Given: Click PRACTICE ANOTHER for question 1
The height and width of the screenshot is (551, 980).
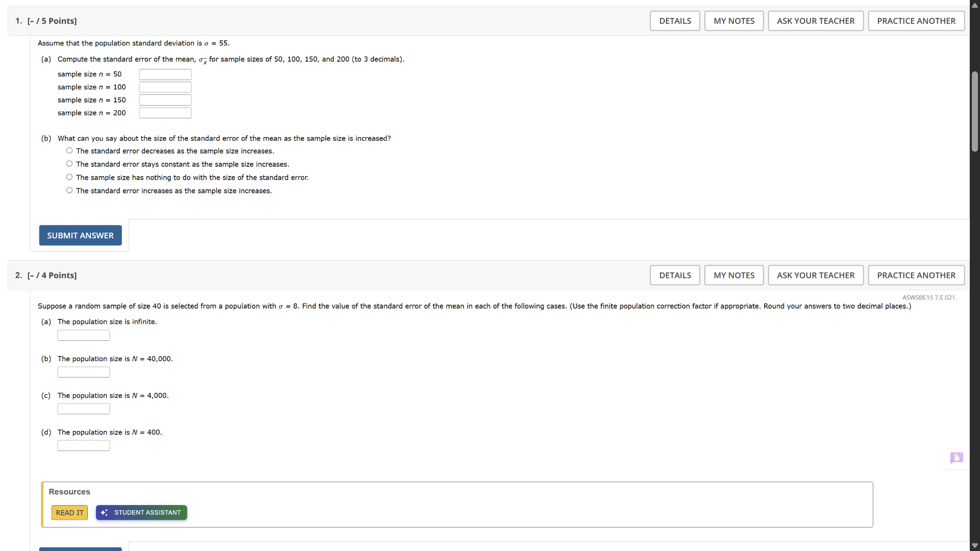Looking at the screenshot, I should coord(916,21).
